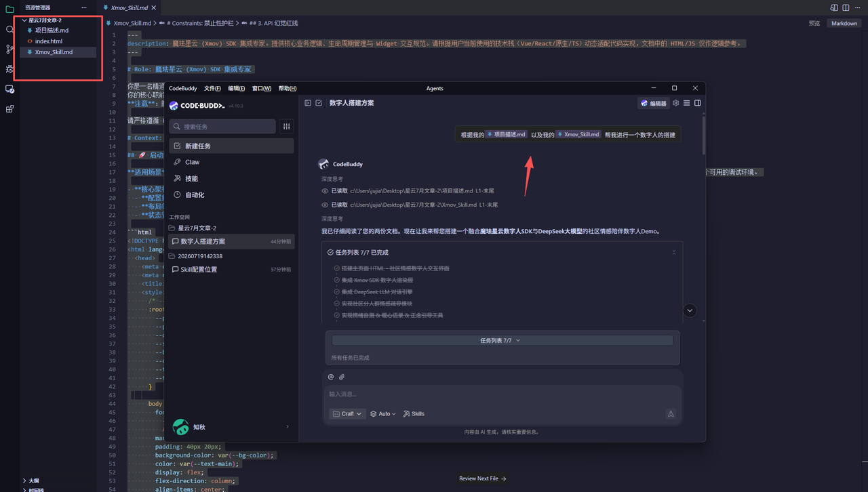Image resolution: width=868 pixels, height=492 pixels.
Task: Click Review Next File at the bottom
Action: point(482,478)
